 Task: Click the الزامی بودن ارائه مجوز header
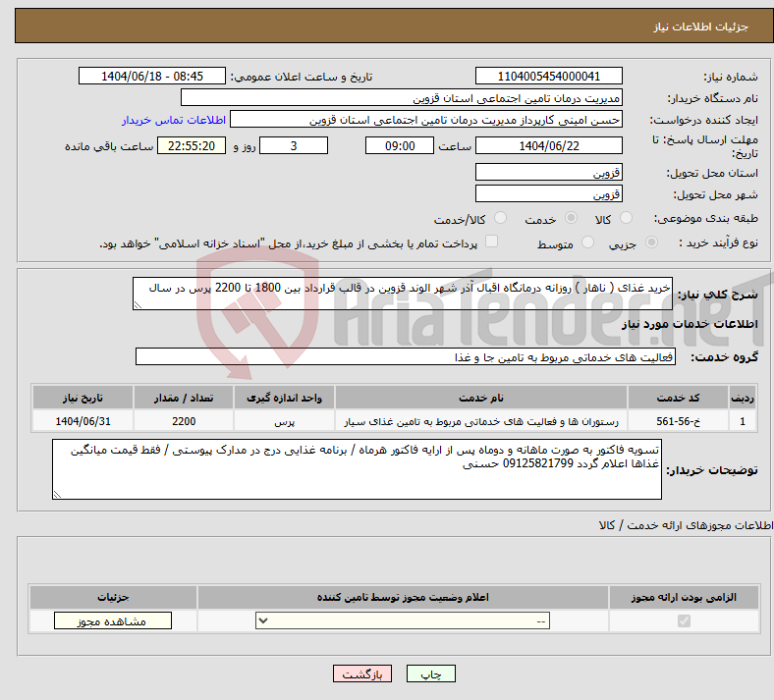684,597
